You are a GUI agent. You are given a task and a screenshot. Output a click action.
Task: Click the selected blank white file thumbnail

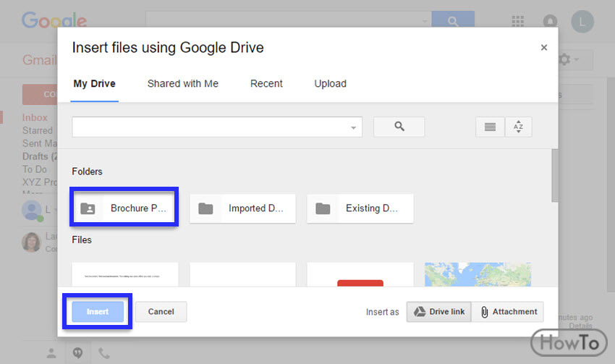click(242, 274)
